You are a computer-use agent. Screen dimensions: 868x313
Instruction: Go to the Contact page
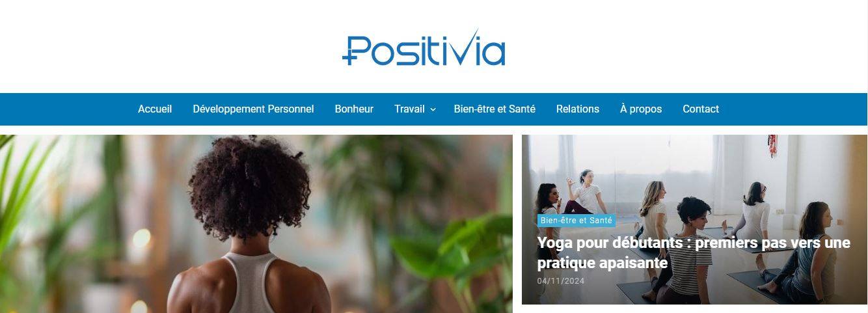tap(701, 109)
